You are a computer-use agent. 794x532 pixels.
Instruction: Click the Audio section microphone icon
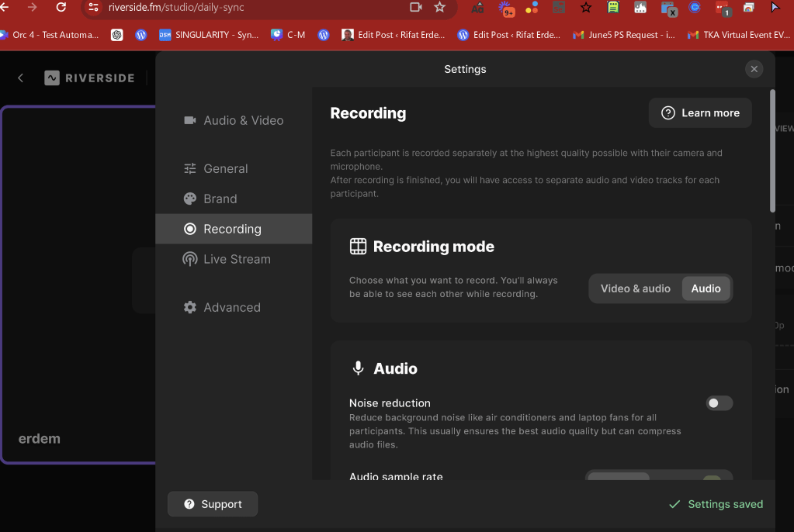tap(358, 368)
